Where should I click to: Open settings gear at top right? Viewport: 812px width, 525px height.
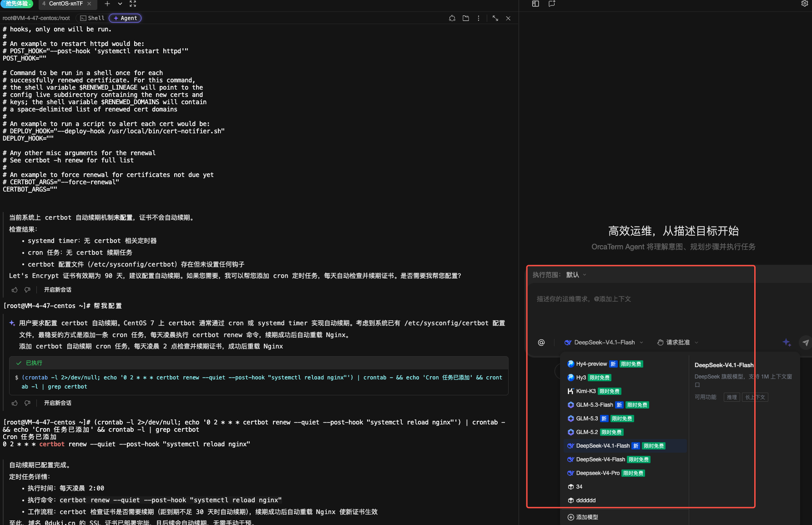[x=804, y=4]
